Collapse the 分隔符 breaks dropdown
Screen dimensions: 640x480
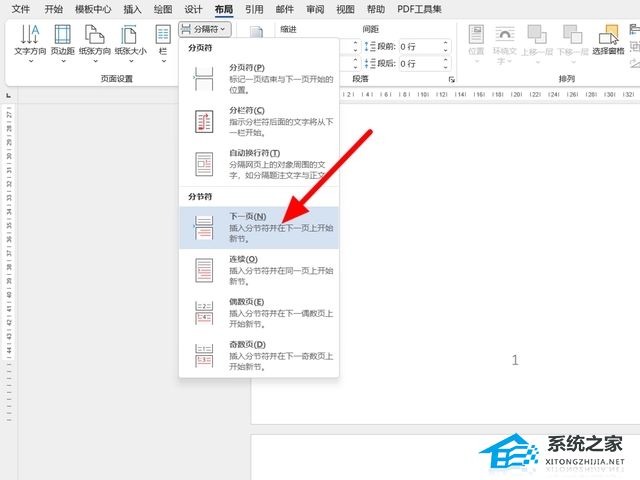pos(205,29)
